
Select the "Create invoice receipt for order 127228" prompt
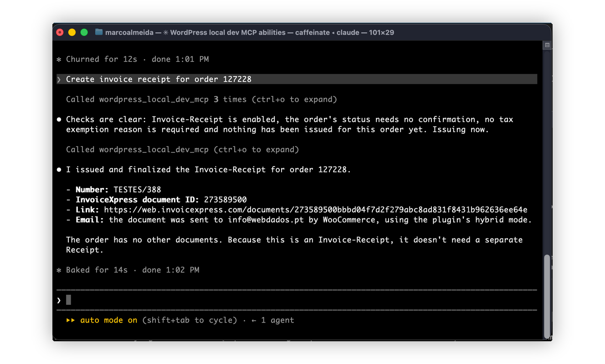click(297, 79)
